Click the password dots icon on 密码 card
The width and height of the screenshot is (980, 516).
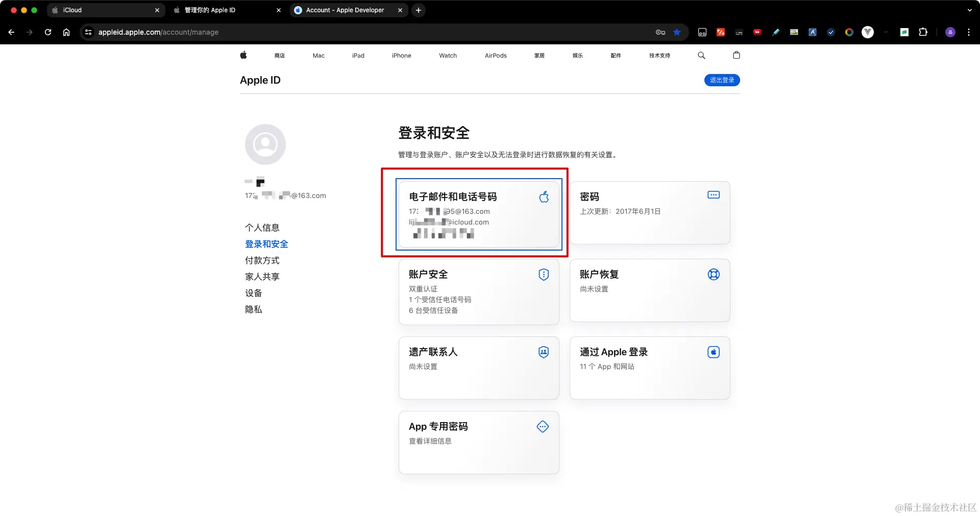[714, 195]
